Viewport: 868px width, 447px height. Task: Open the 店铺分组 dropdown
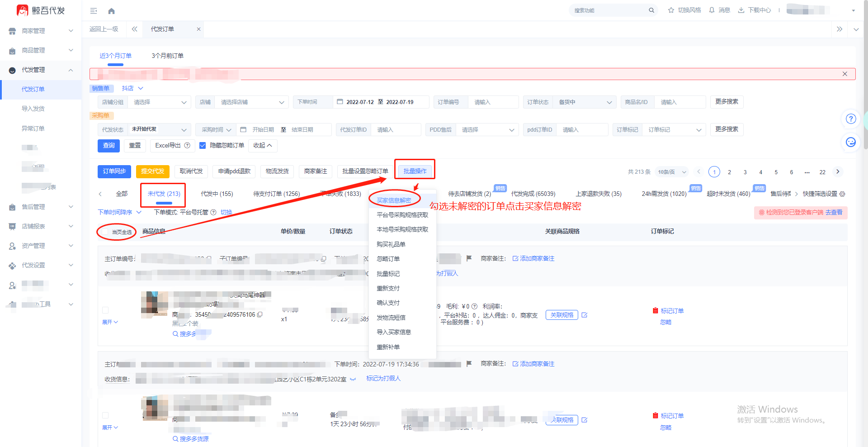coord(159,102)
